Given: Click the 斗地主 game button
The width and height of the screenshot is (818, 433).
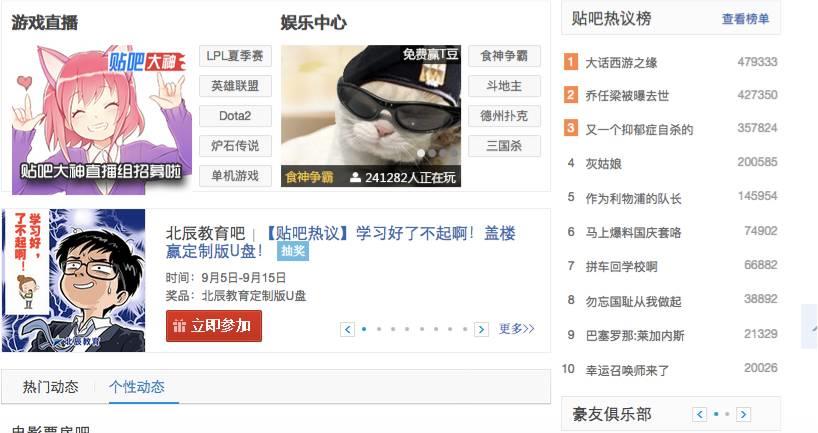Looking at the screenshot, I should [504, 86].
